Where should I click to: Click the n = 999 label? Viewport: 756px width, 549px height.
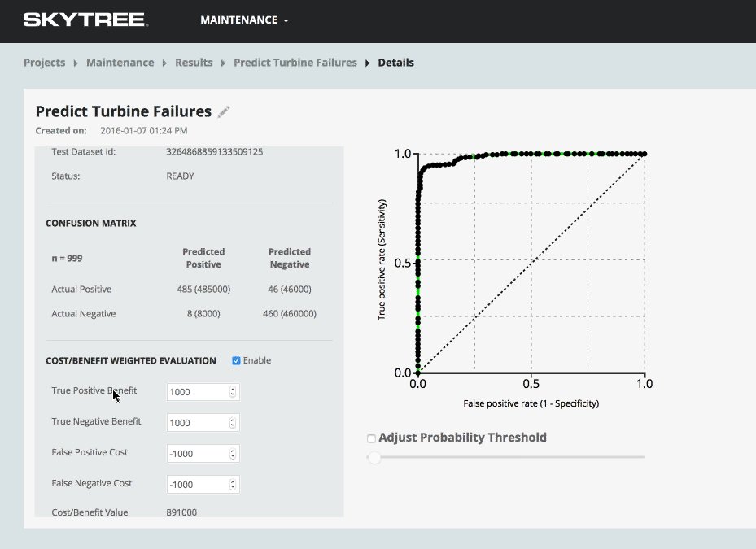67,259
